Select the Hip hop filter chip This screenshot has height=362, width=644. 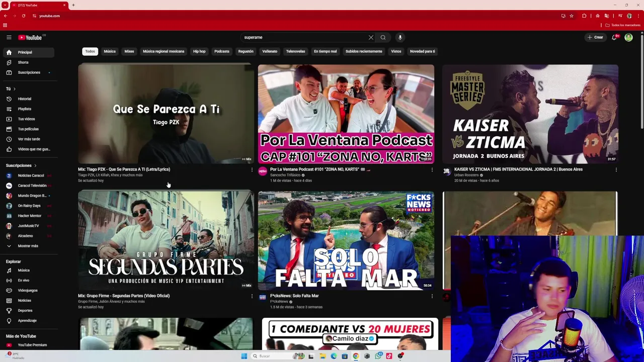(x=199, y=51)
